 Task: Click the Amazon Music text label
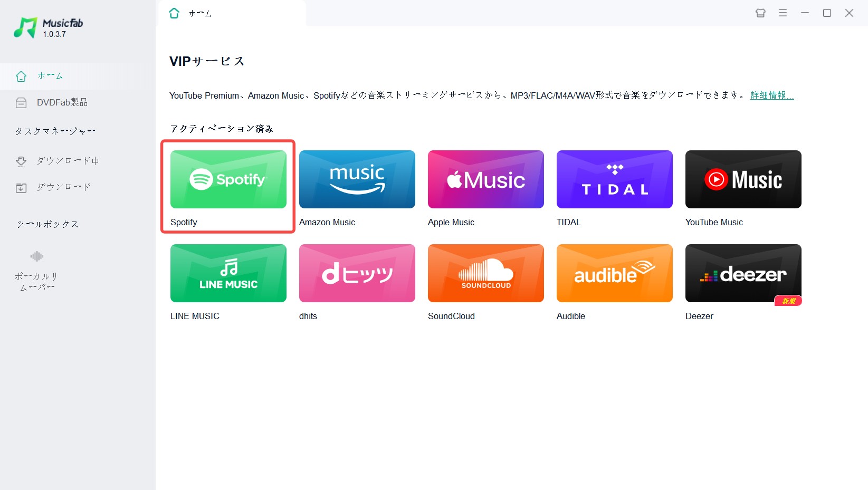(327, 222)
